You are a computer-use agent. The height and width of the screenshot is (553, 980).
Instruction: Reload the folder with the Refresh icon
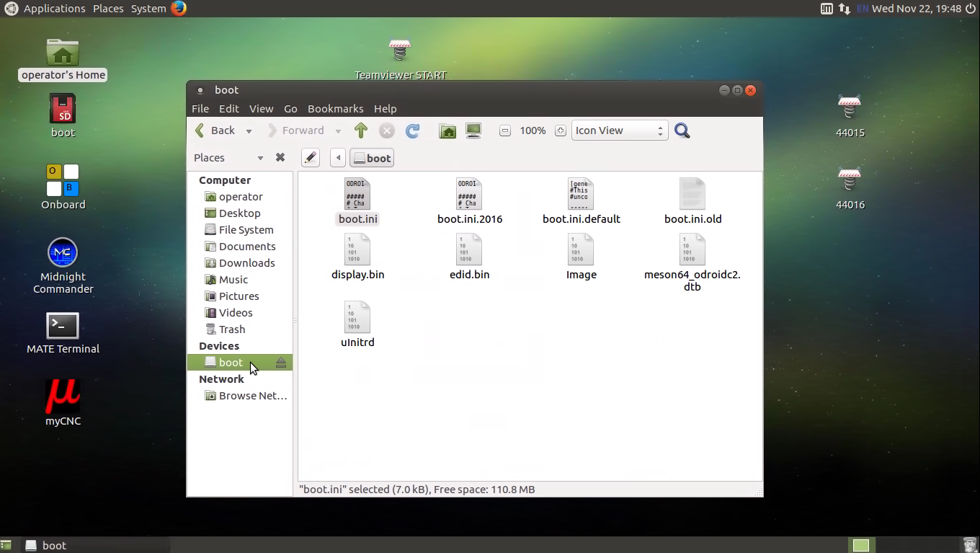pos(412,130)
